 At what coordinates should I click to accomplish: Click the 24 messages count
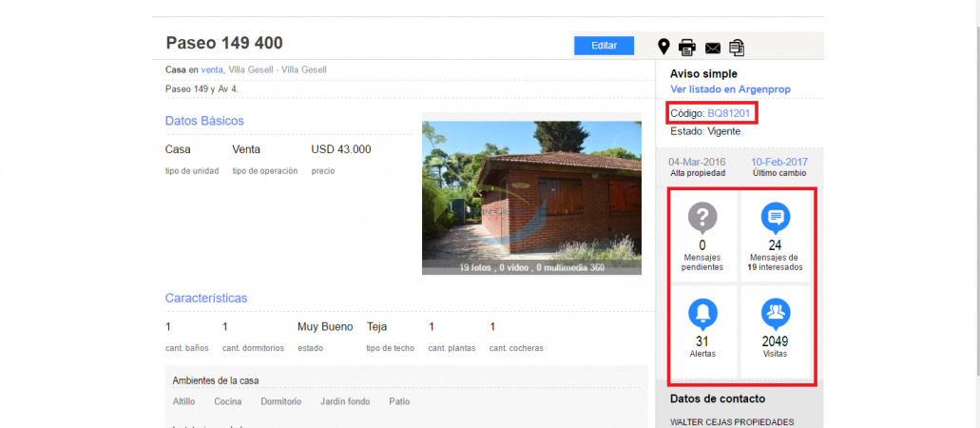775,246
